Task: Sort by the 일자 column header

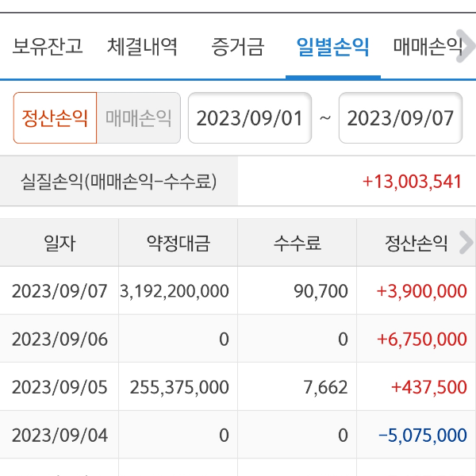Action: pos(59,243)
